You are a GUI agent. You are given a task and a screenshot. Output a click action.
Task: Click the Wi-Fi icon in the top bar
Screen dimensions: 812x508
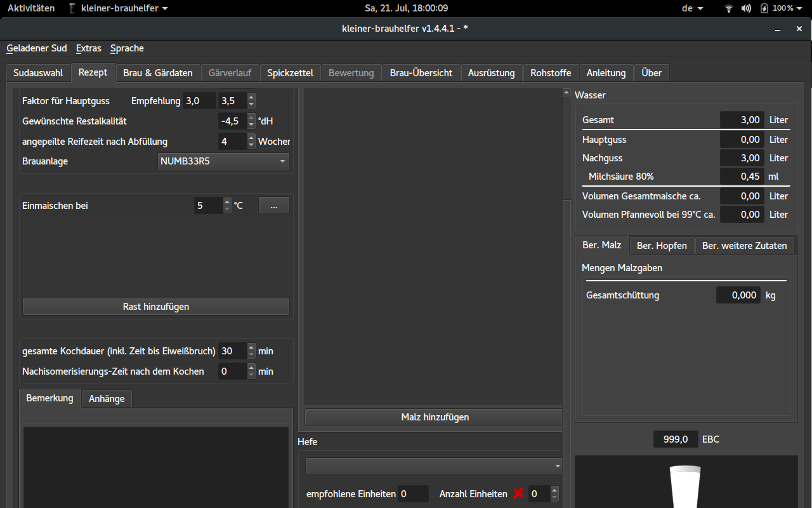coord(729,8)
